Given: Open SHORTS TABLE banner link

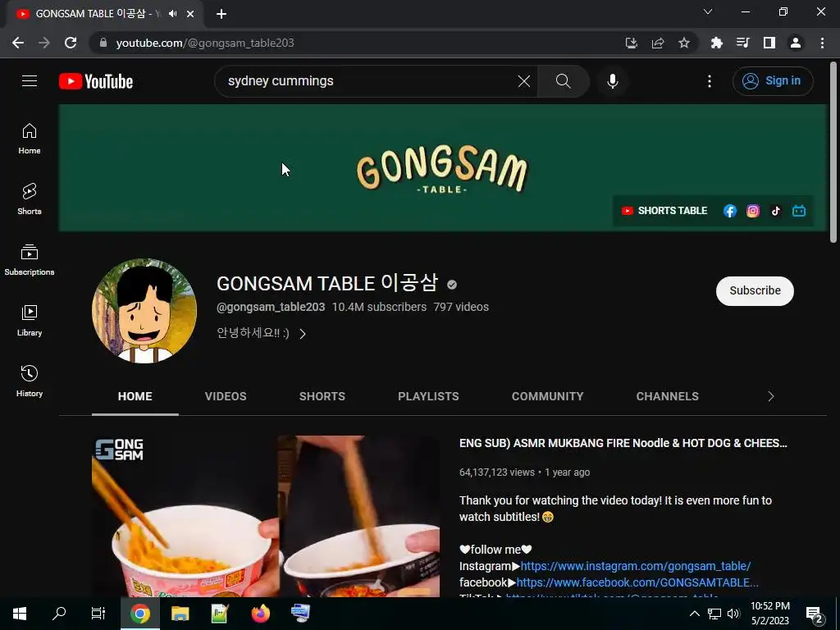Looking at the screenshot, I should pos(664,211).
